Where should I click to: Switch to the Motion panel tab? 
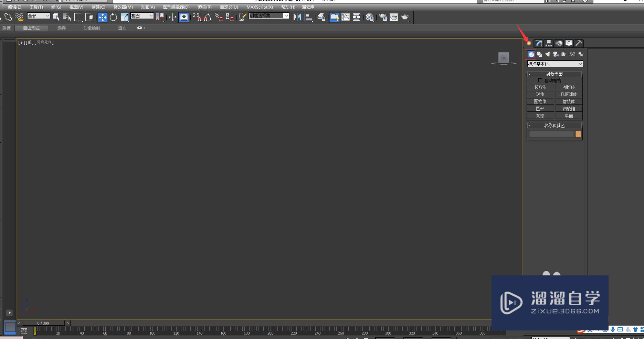[559, 43]
